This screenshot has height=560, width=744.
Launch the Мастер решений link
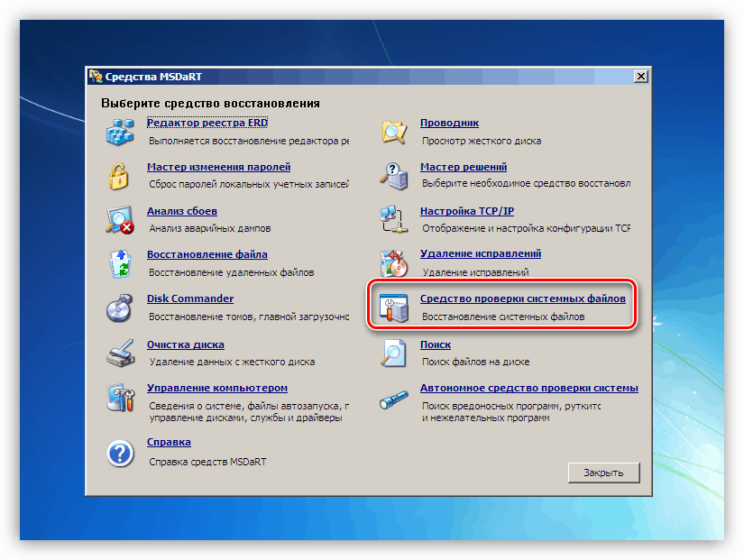(x=464, y=167)
